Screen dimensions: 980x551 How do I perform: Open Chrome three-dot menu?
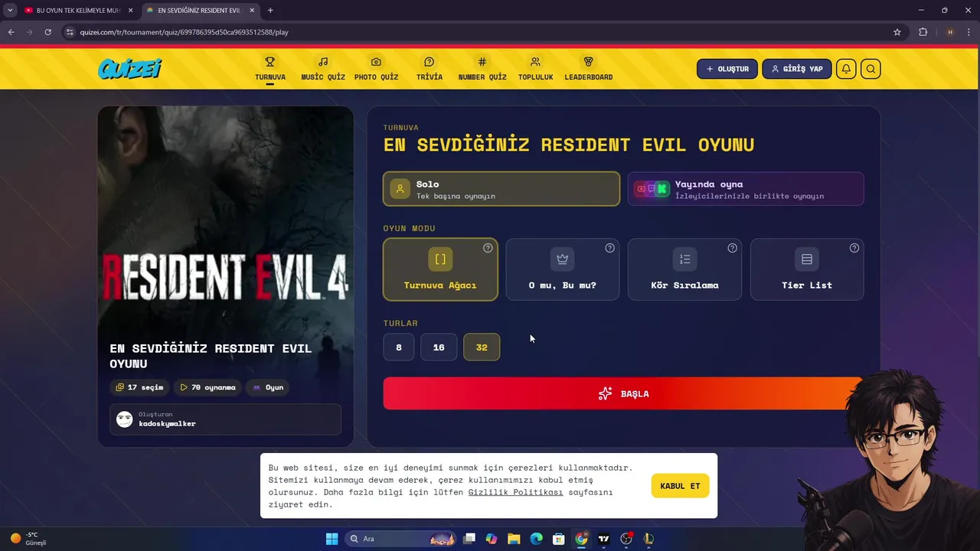(969, 32)
